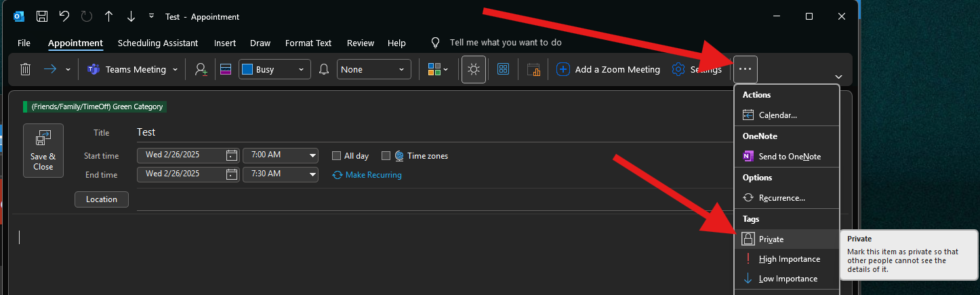Open the Start time calendar picker icon

coord(232,155)
